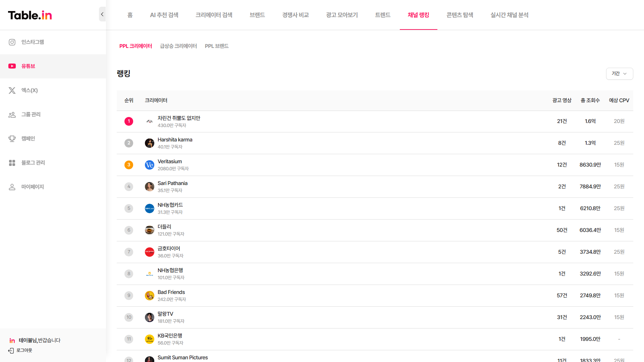Click the Table.in logo
This screenshot has width=644, height=362.
tap(30, 15)
